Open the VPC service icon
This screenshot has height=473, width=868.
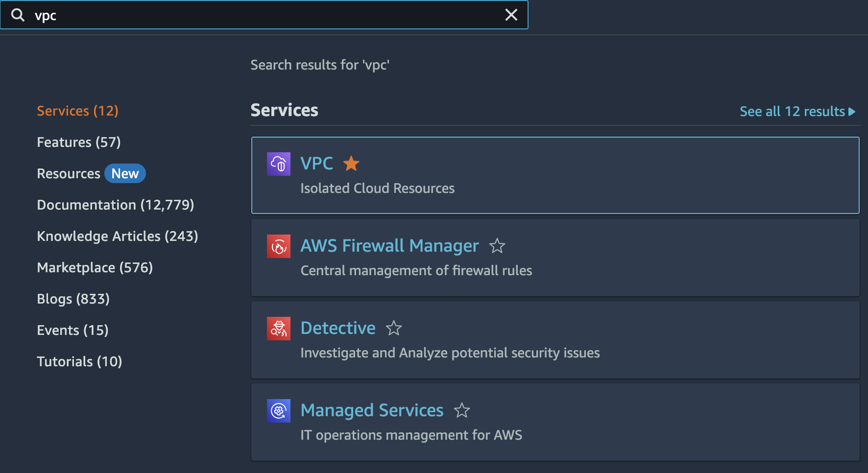click(x=279, y=164)
